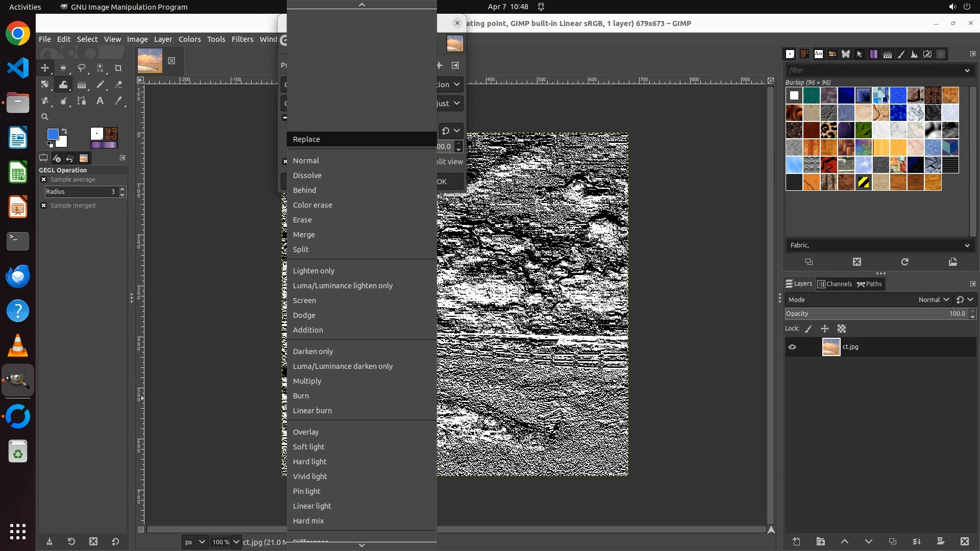Choose Multiply from blend mode list

pos(307,381)
